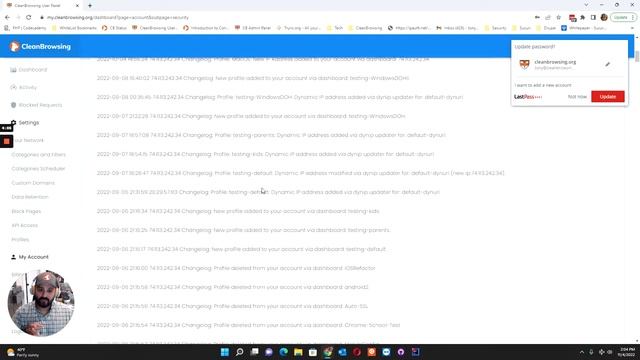The image size is (640, 360).
Task: Open the Drupal bookmarks folder
Action: pyautogui.click(x=546, y=28)
